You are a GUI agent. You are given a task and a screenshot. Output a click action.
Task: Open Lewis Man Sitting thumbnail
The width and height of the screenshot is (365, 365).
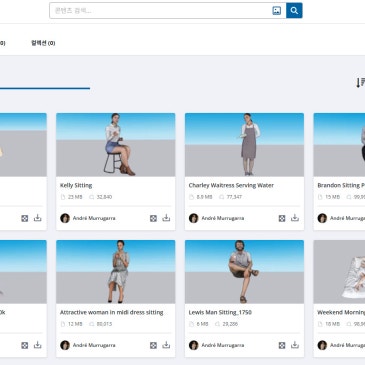[x=244, y=272]
